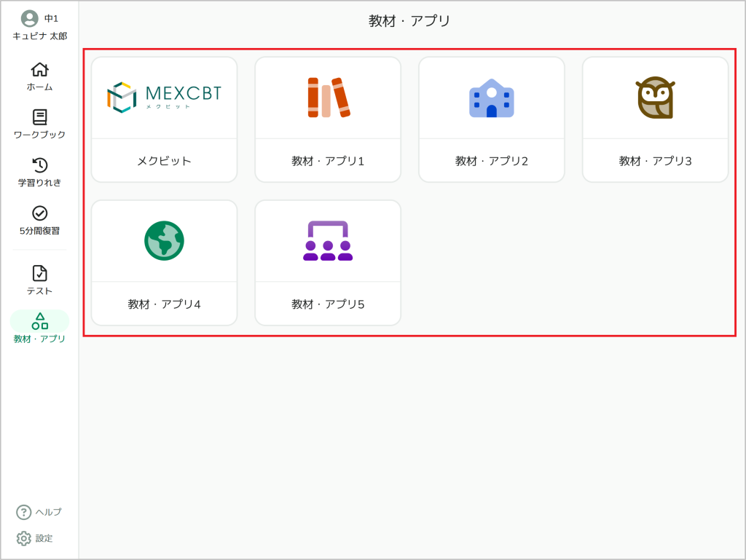Click the orange books icon
746x560 pixels.
(x=329, y=98)
